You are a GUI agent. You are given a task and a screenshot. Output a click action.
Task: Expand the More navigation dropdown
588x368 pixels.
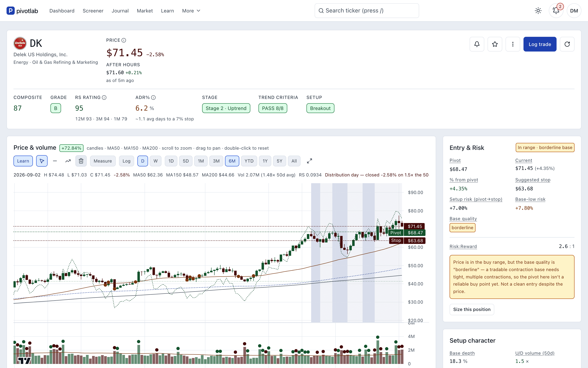pyautogui.click(x=191, y=11)
